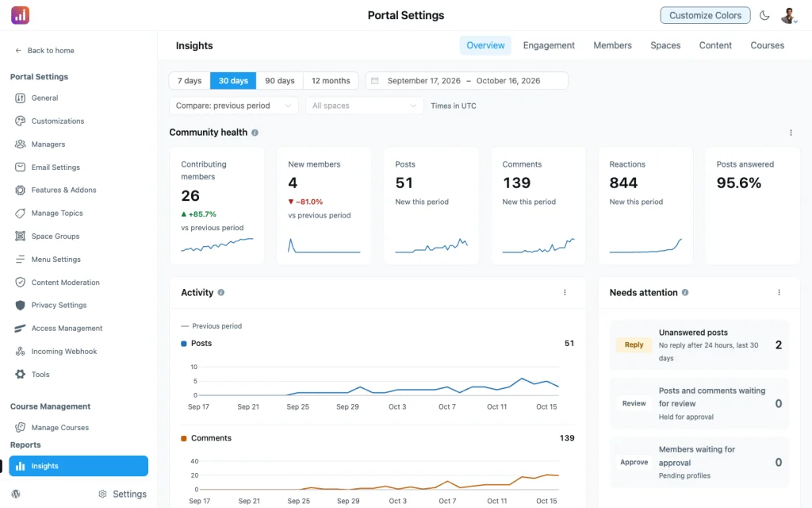This screenshot has height=508, width=812.
Task: Click the Privacy Settings shield icon
Action: pyautogui.click(x=20, y=306)
